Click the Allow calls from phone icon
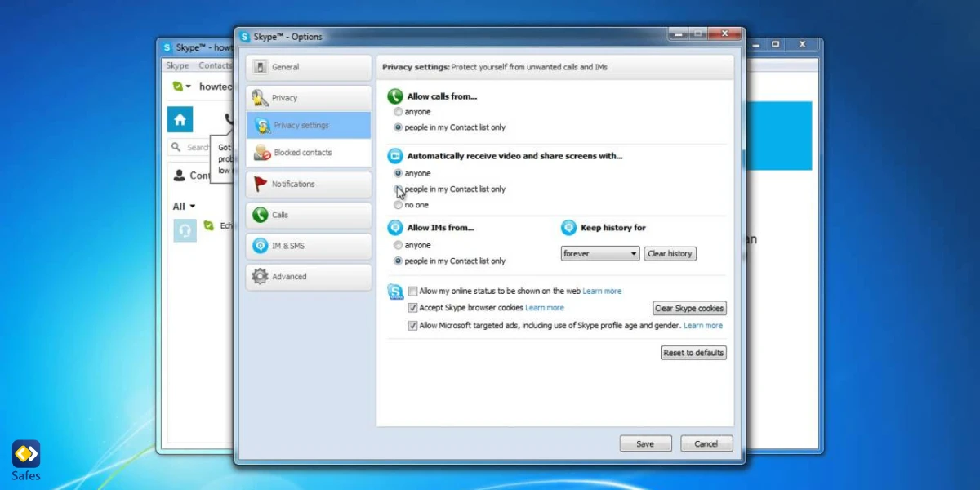 395,96
